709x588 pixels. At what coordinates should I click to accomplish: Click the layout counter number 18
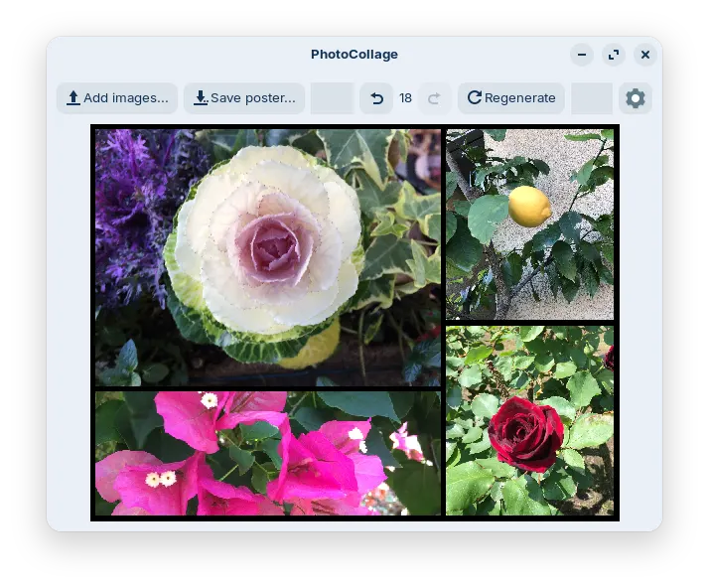(405, 98)
